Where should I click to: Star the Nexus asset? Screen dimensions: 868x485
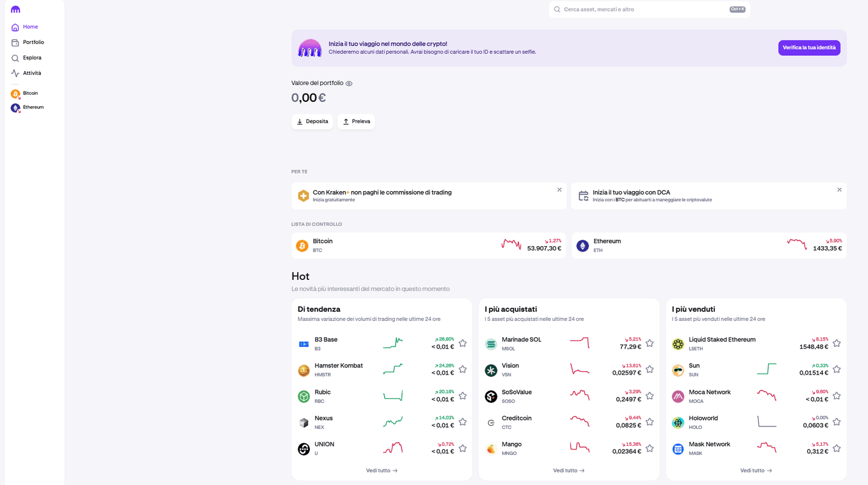pyautogui.click(x=462, y=422)
